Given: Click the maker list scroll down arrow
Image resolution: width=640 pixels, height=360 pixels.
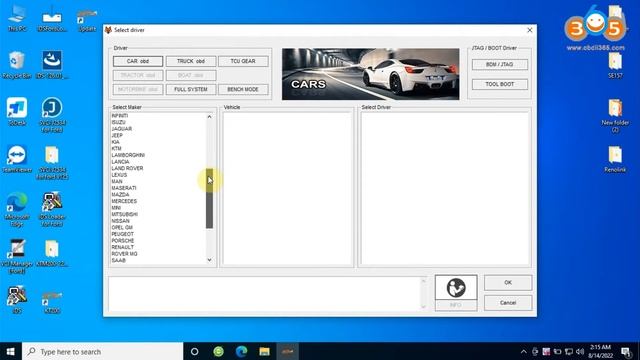Looking at the screenshot, I should coord(209,260).
